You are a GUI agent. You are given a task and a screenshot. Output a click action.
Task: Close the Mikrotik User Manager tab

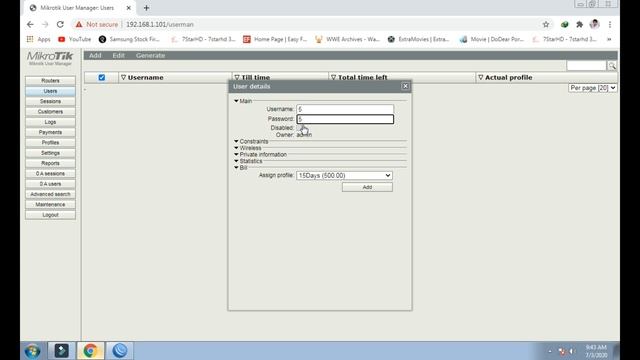click(x=128, y=8)
